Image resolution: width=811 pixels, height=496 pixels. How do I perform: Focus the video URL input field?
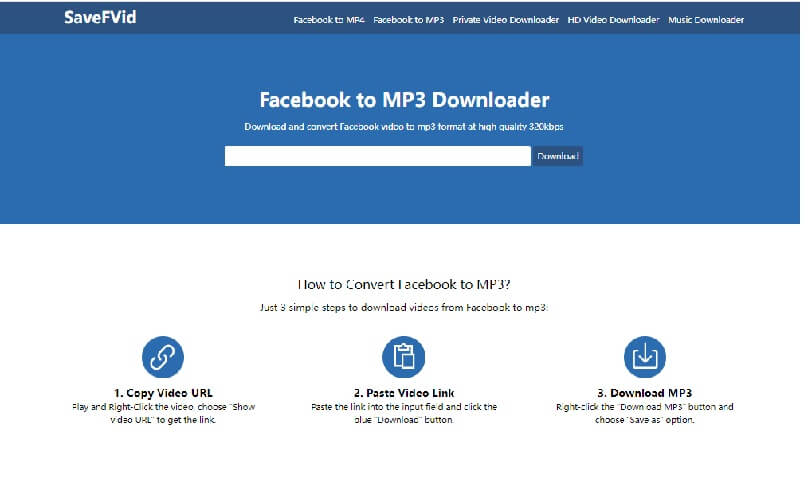click(x=378, y=156)
